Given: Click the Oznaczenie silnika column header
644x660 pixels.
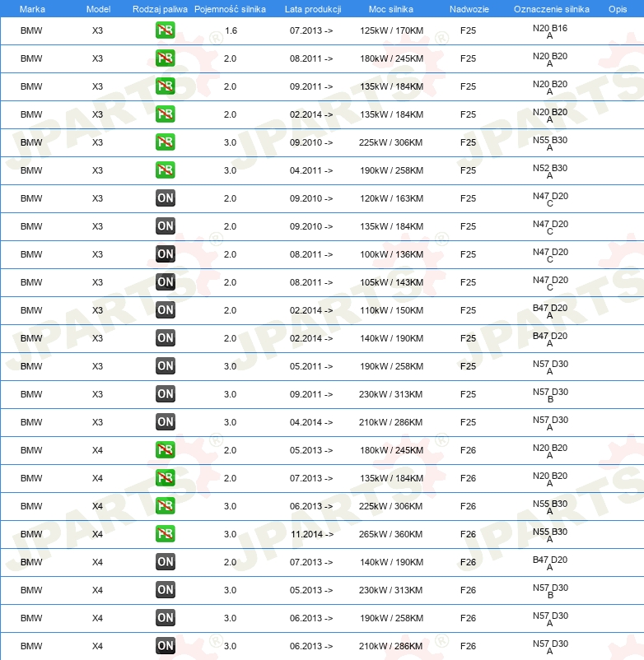Looking at the screenshot, I should [551, 9].
